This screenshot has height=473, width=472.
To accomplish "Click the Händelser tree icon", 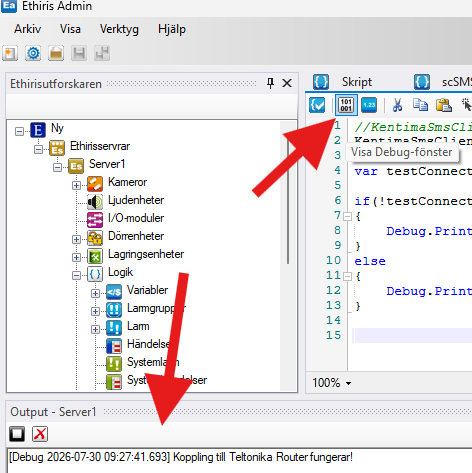I will pyautogui.click(x=114, y=346).
